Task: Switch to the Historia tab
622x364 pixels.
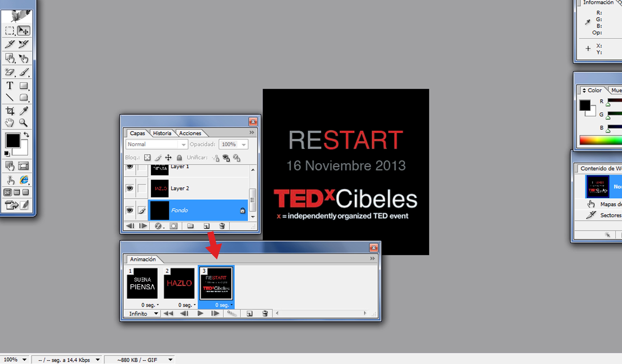Action: [162, 133]
